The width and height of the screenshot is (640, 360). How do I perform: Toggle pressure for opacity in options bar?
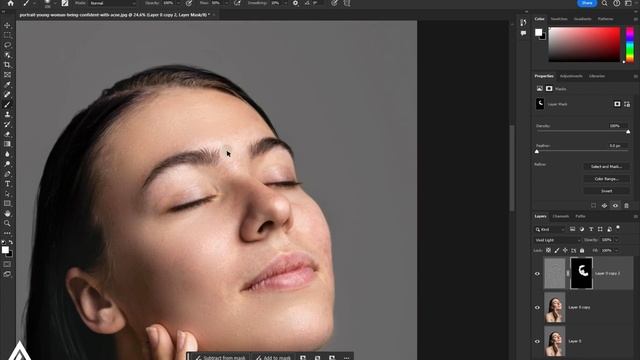[x=189, y=3]
